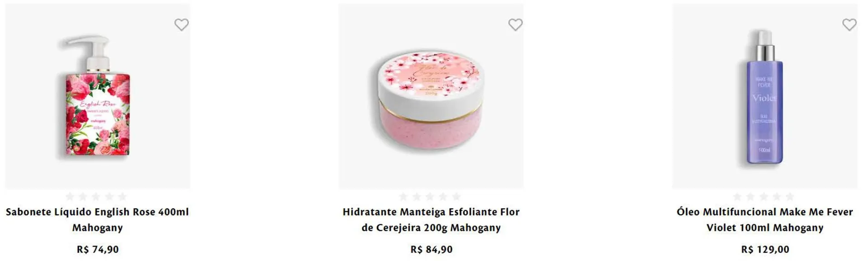Click the third rating star under English Rose soap
The width and height of the screenshot is (868, 261).
click(96, 196)
